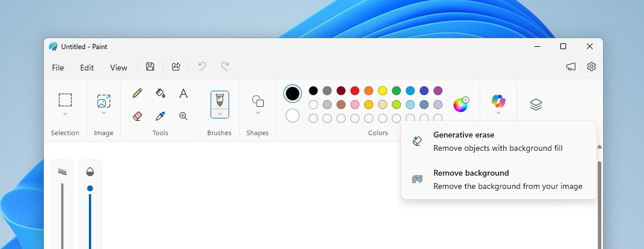
Task: Select the Pencil tool
Action: pos(137,93)
